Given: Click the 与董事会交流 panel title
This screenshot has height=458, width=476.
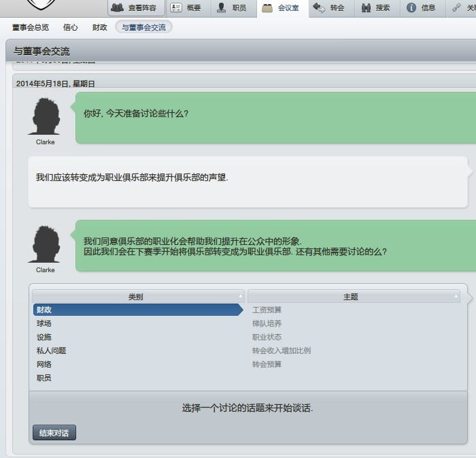Looking at the screenshot, I should click(41, 51).
